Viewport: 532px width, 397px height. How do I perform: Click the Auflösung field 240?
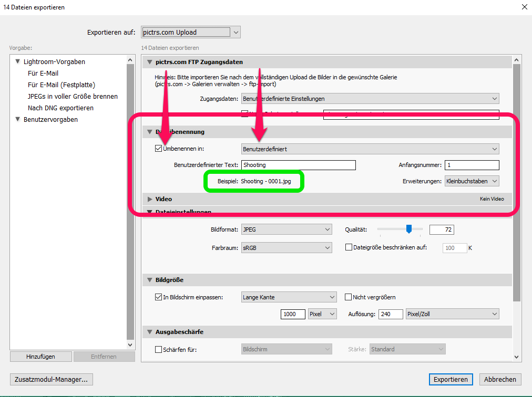(391, 314)
